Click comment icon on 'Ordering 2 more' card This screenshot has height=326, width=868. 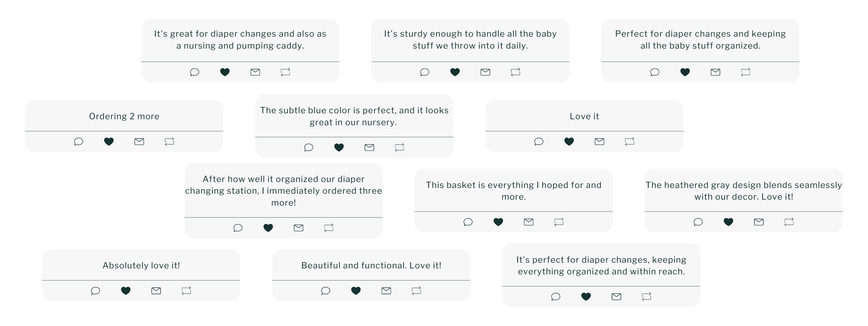point(78,141)
